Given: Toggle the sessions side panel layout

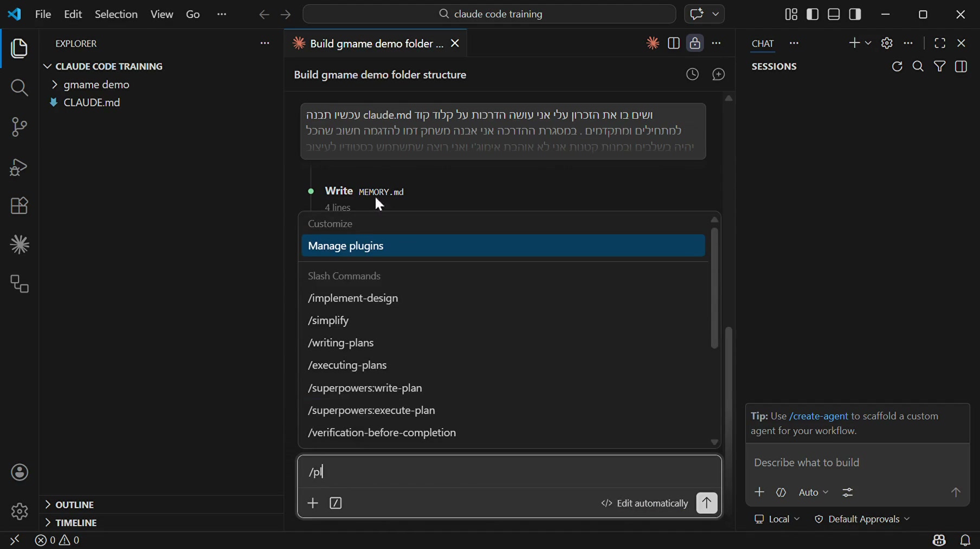Looking at the screenshot, I should coord(961,67).
